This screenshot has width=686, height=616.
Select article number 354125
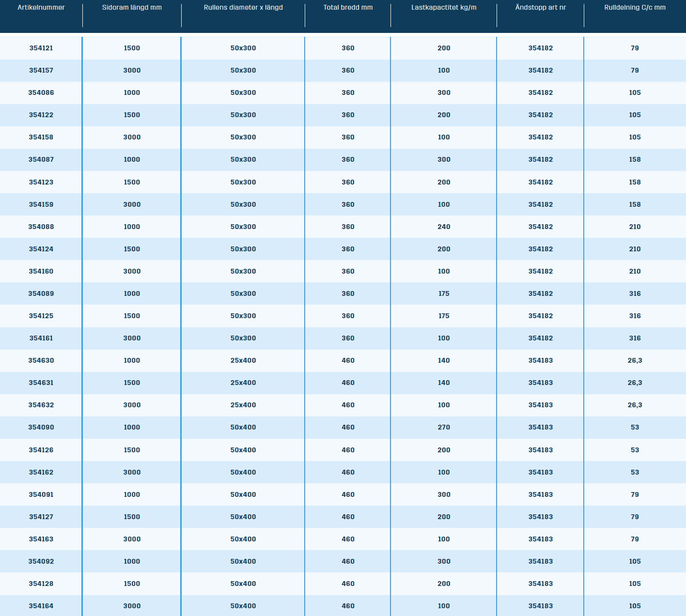point(41,316)
